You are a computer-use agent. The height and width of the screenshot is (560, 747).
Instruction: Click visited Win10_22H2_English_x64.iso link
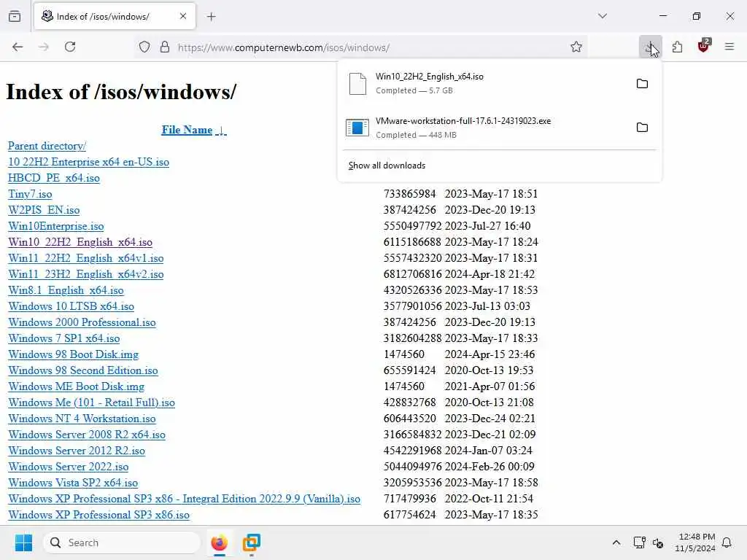pos(80,242)
